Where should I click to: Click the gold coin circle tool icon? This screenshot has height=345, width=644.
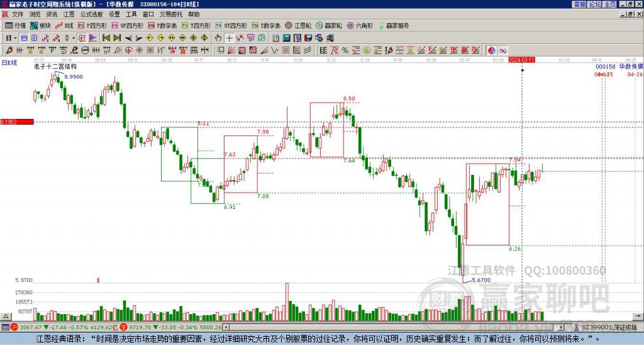click(x=367, y=50)
